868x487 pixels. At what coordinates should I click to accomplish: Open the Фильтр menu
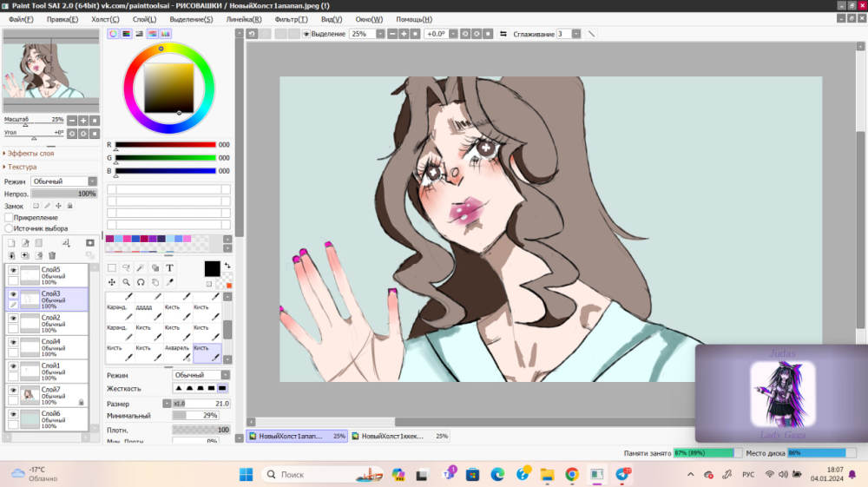point(291,19)
